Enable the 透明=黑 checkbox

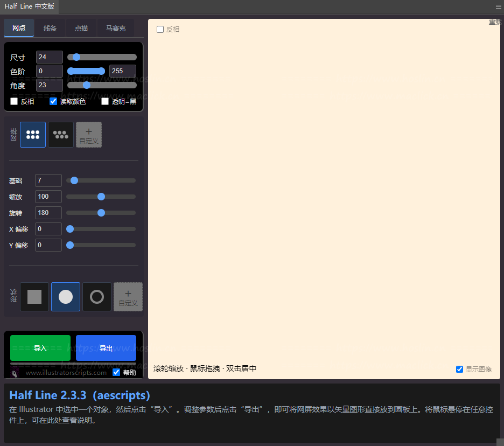tap(105, 101)
